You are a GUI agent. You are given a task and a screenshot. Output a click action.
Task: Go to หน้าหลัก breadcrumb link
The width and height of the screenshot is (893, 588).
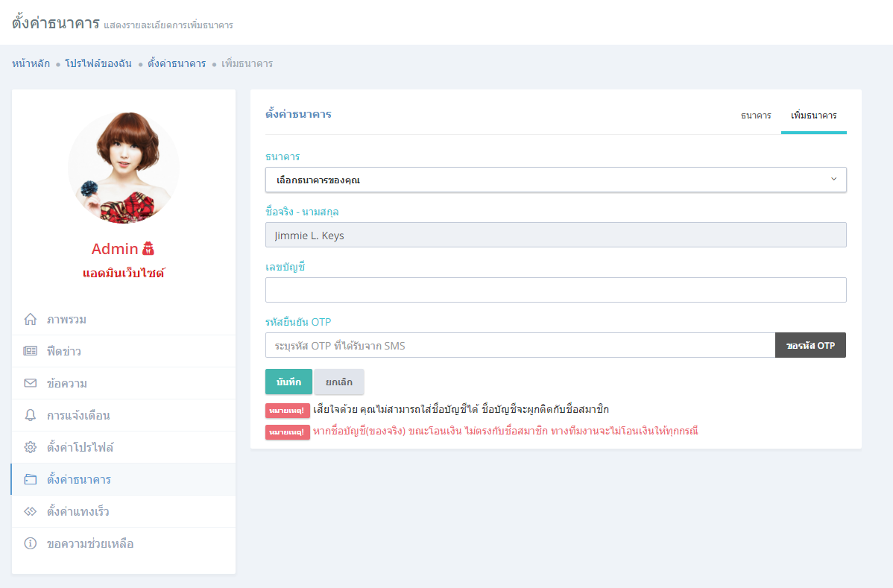(x=31, y=64)
